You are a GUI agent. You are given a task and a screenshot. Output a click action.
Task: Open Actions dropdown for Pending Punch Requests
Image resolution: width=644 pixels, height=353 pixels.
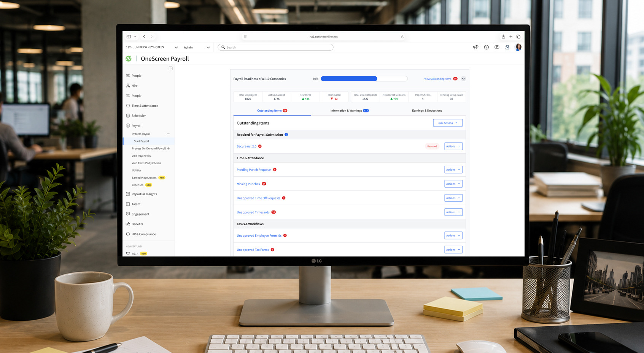[453, 169]
